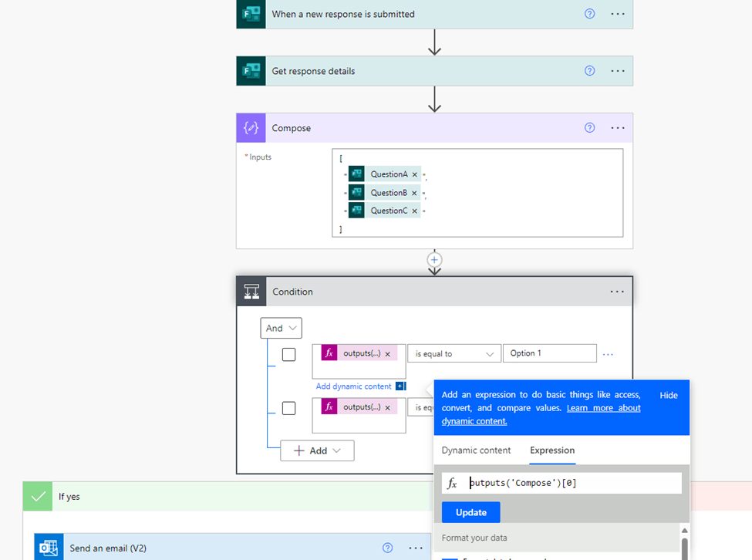Open help for Get response details
The image size is (752, 560).
pyautogui.click(x=589, y=71)
